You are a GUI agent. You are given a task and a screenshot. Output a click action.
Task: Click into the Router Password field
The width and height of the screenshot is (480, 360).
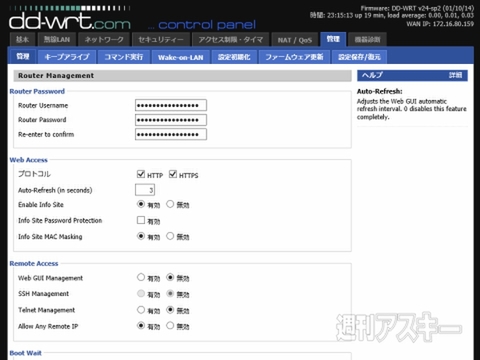171,120
